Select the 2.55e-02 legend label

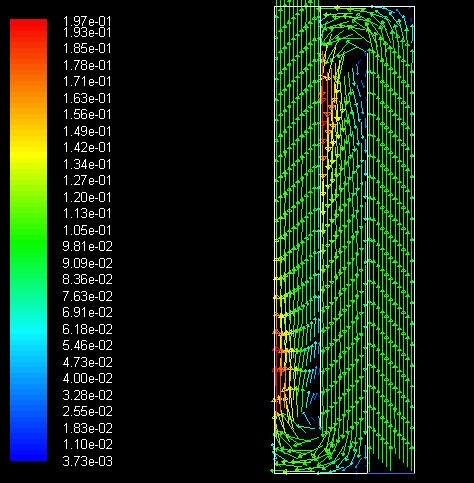pos(87,411)
